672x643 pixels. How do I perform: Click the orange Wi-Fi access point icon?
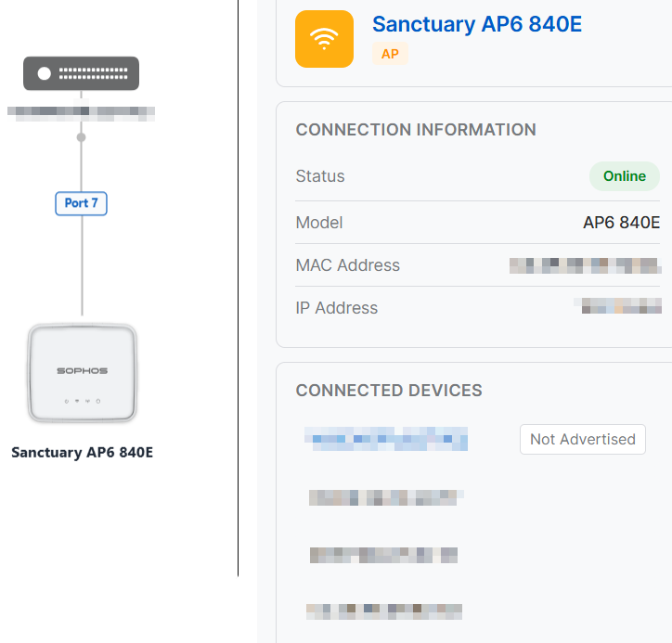pyautogui.click(x=324, y=39)
